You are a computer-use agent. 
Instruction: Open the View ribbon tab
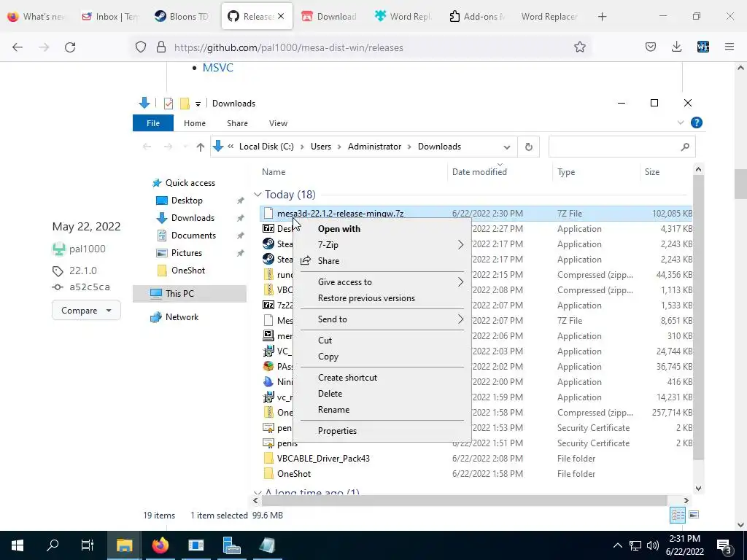pyautogui.click(x=278, y=122)
